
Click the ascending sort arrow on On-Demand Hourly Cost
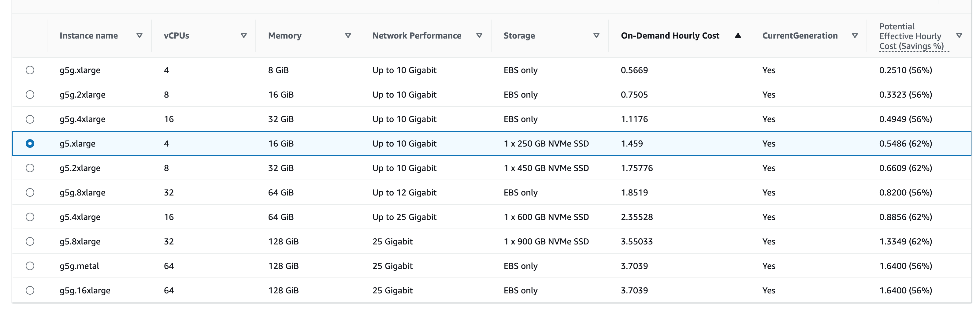click(x=738, y=35)
